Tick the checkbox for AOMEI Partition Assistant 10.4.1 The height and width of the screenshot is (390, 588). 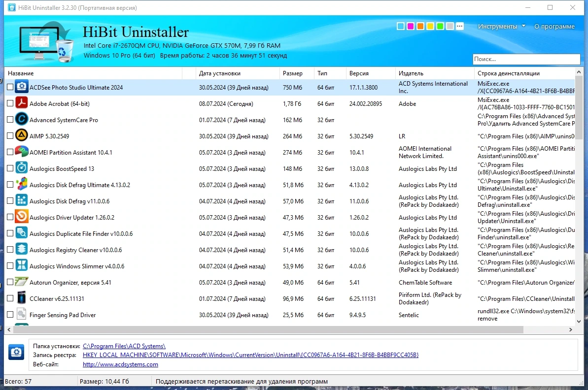[10, 152]
